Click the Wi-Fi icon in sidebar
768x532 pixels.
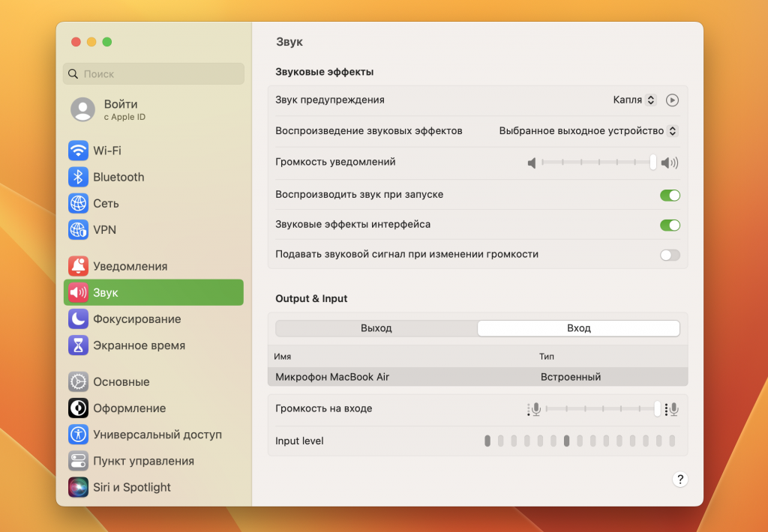tap(78, 151)
